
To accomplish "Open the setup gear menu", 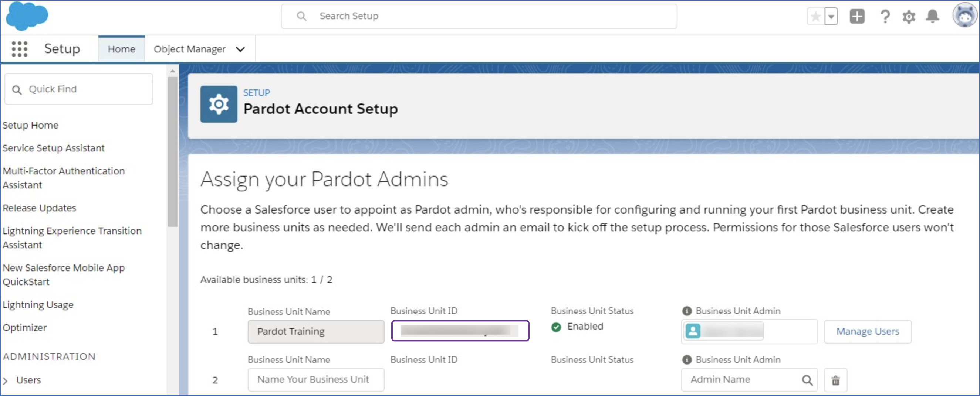I will (909, 17).
